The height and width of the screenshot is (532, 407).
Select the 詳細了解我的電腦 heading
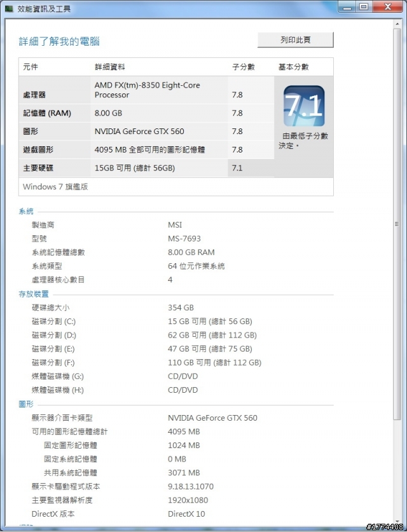59,41
